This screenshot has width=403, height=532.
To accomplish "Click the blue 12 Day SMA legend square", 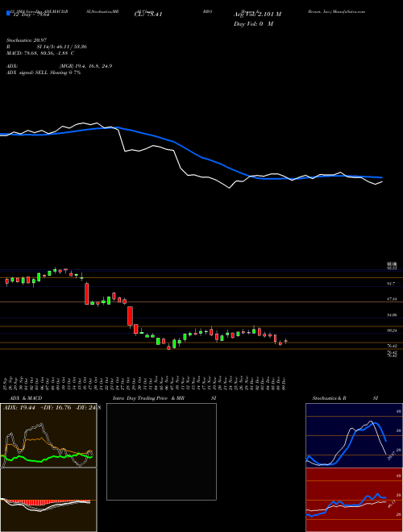I will pos(8,14).
